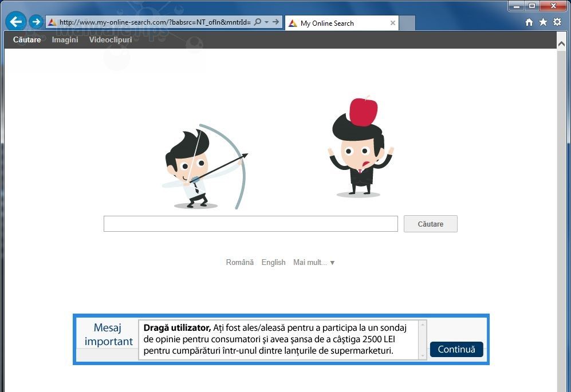Go forward with the Forward arrow button
Screen dimensions: 571x392
tap(36, 22)
